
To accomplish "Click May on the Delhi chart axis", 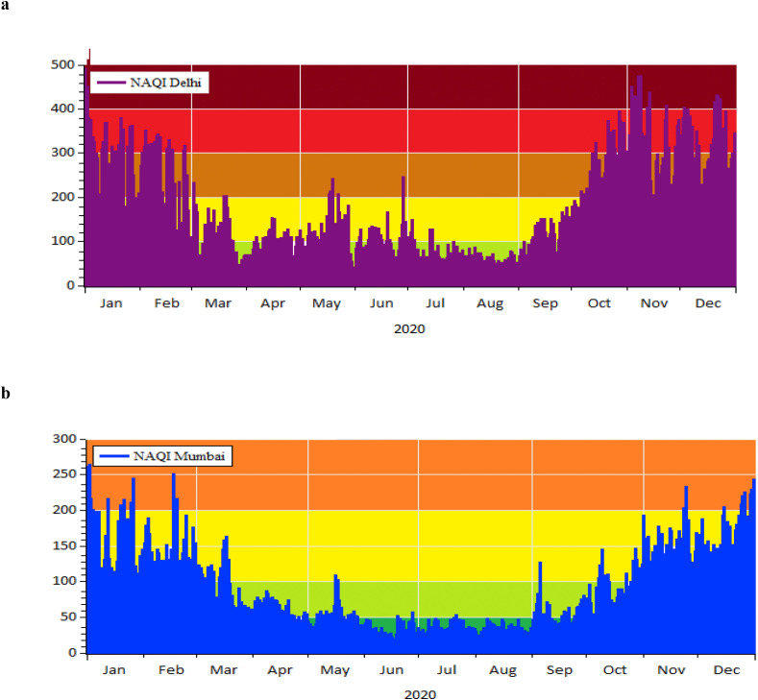I will [x=327, y=303].
